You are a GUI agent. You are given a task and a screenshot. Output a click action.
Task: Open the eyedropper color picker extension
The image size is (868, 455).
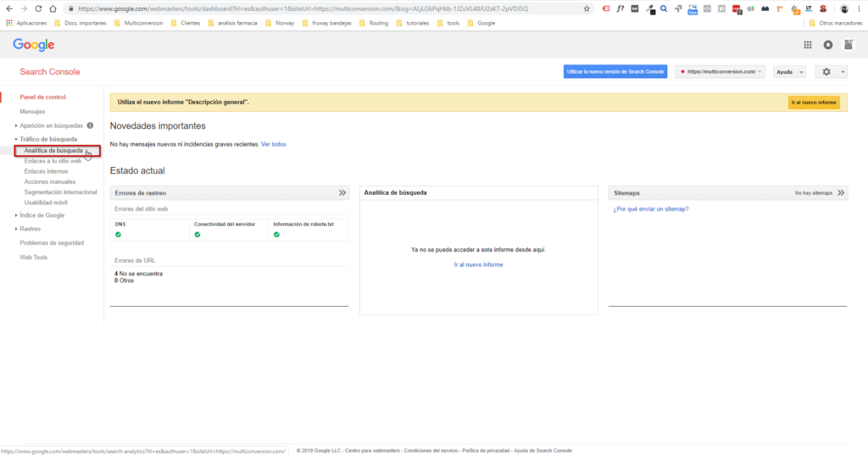coord(650,8)
